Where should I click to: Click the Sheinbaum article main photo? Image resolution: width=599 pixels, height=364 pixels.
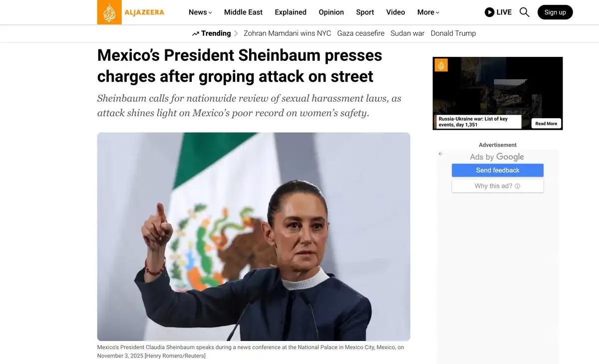coord(254,237)
